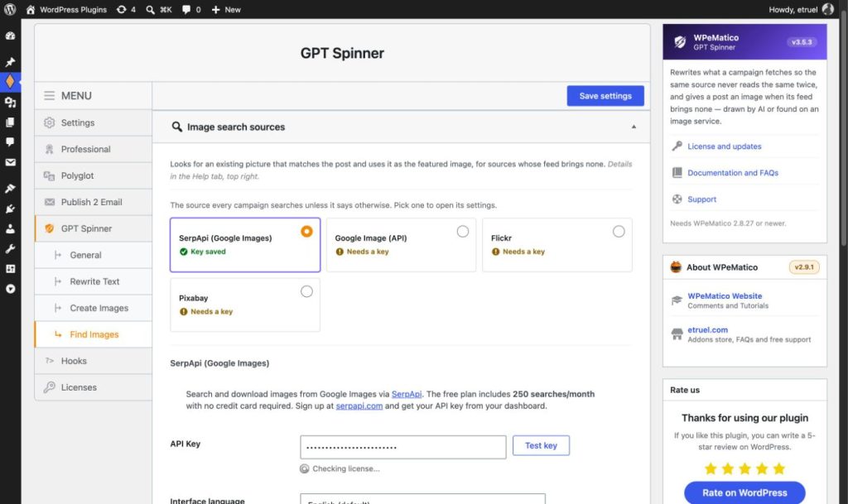Open the Appearance brush icon in sidebar
The image size is (848, 504).
coord(10,188)
